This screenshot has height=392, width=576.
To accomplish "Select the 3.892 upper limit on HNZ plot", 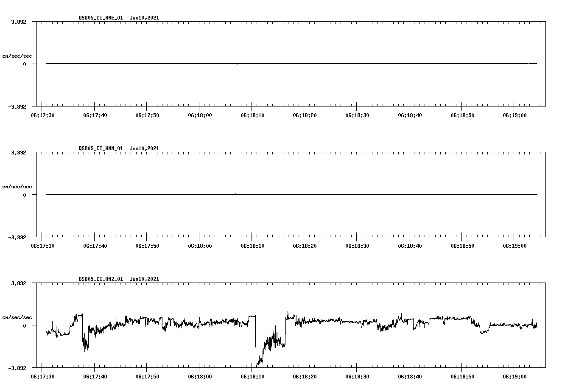I will pyautogui.click(x=18, y=283).
